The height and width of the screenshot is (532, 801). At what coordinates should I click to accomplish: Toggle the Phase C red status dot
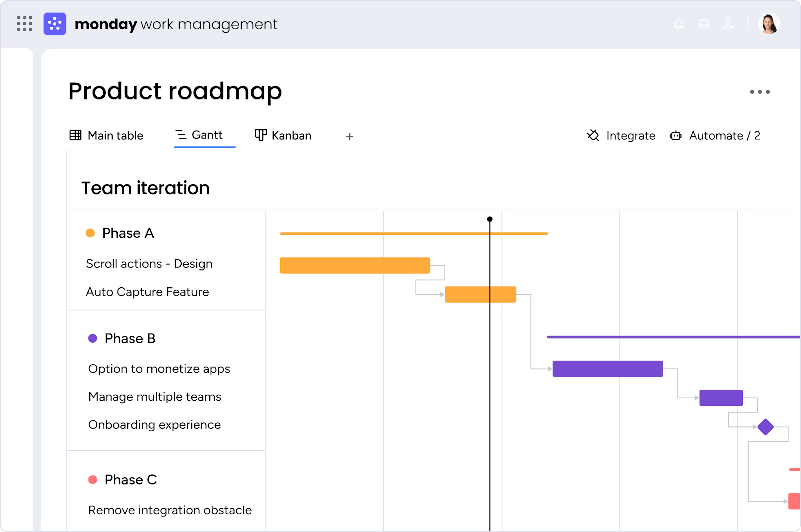93,479
